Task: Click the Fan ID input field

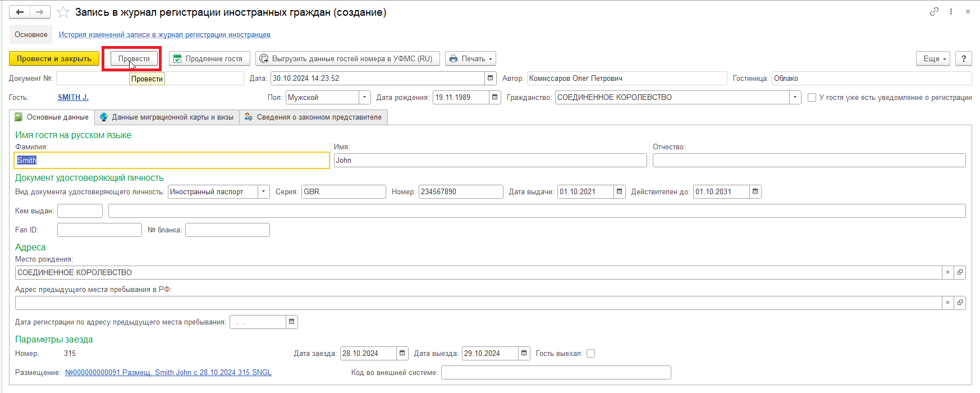Action: coord(99,230)
